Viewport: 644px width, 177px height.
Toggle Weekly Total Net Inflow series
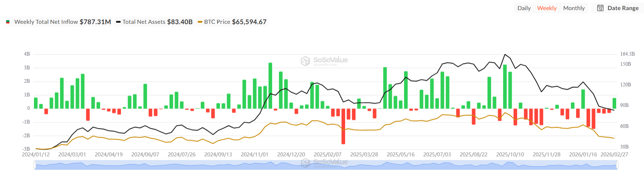point(58,22)
